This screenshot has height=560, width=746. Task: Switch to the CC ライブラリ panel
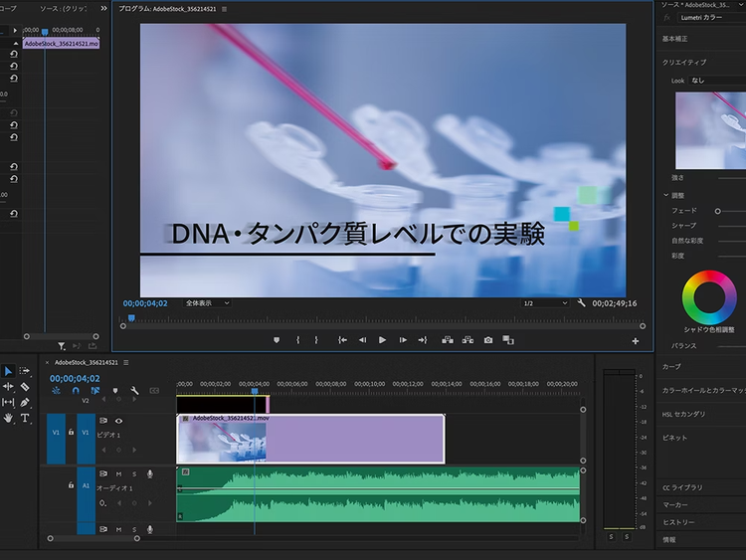tap(682, 487)
